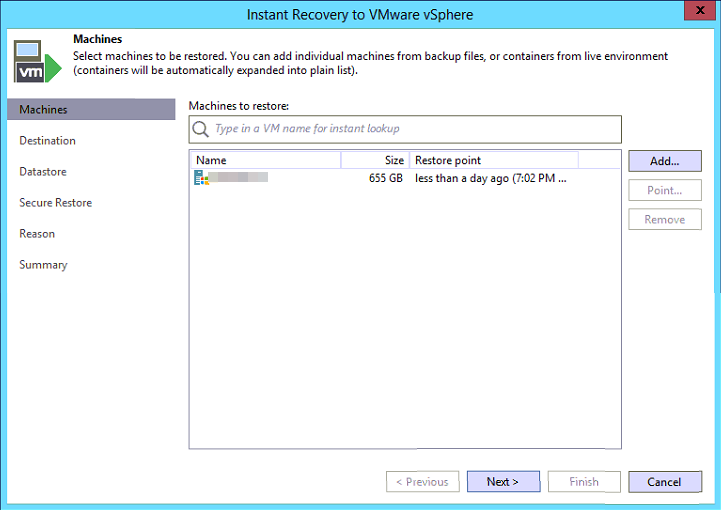The image size is (721, 510).
Task: Select the Secure Restore step
Action: pos(55,202)
